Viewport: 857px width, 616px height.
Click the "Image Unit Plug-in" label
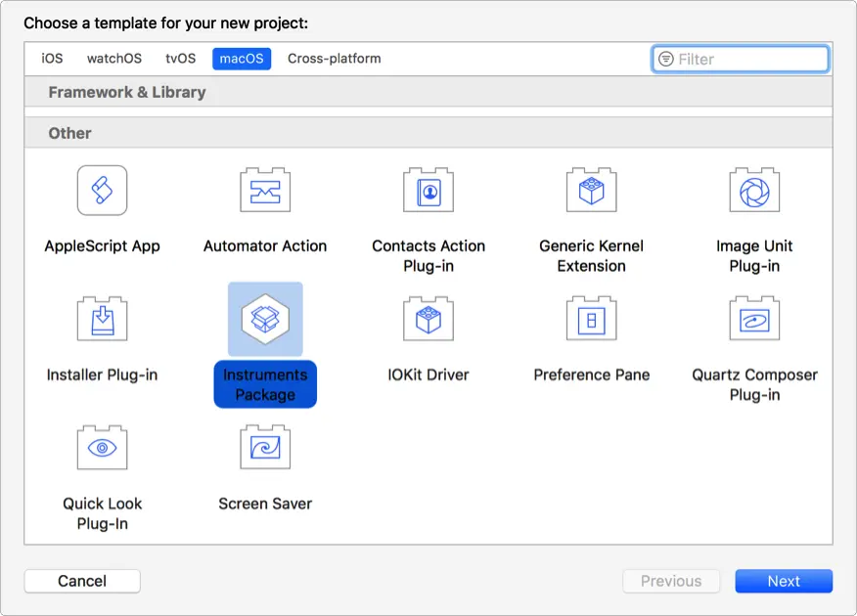point(754,256)
